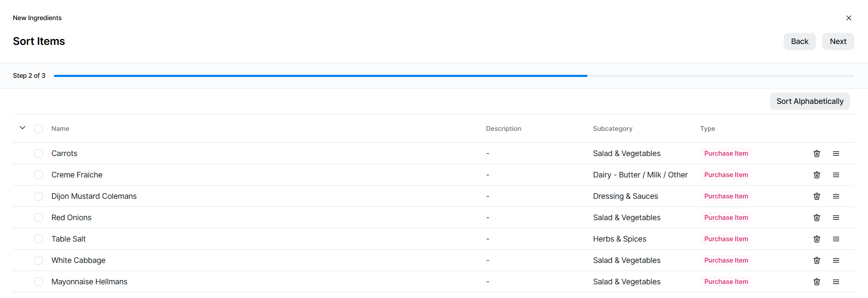Check the select-all checkbox in header

(x=39, y=129)
